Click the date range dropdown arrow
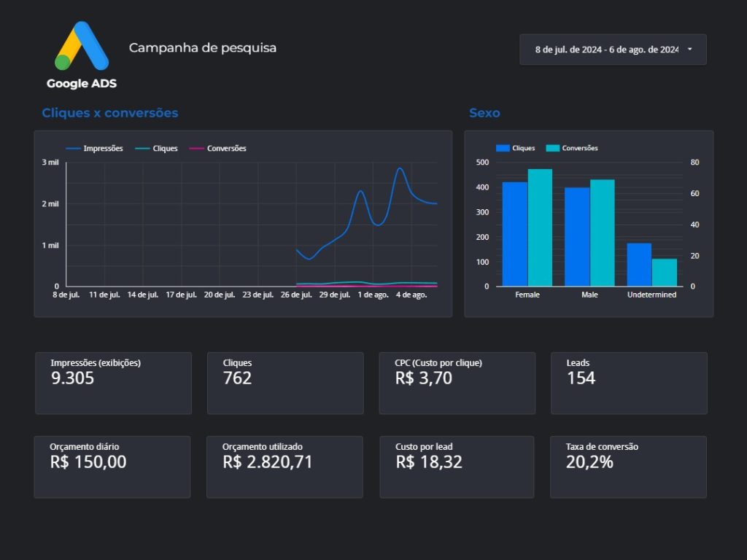 pos(689,50)
